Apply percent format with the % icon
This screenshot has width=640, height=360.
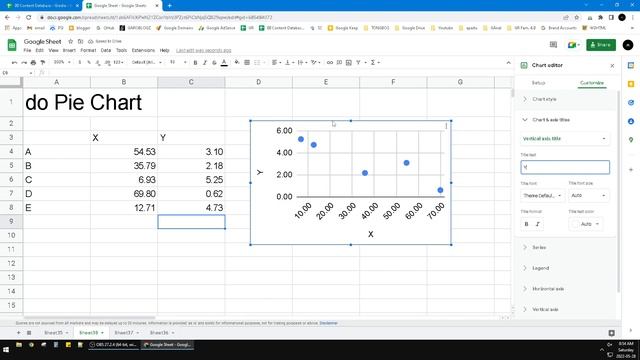(x=89, y=62)
